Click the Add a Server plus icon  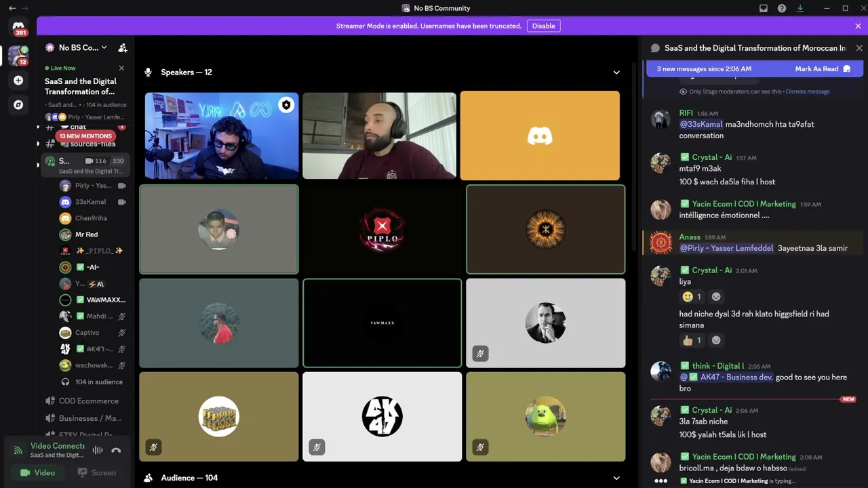18,81
